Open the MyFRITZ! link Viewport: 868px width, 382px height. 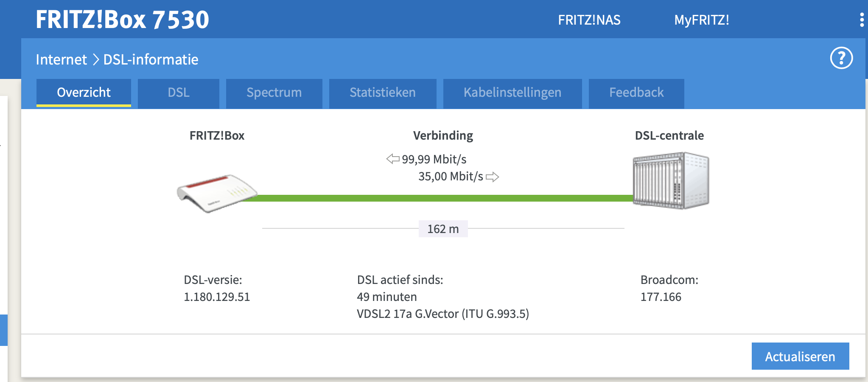(702, 20)
